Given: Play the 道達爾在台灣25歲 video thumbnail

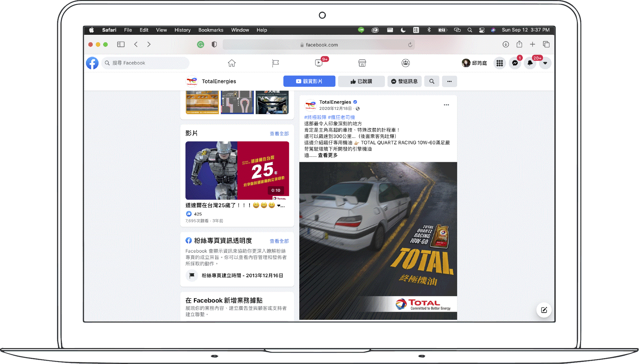Looking at the screenshot, I should (x=237, y=170).
